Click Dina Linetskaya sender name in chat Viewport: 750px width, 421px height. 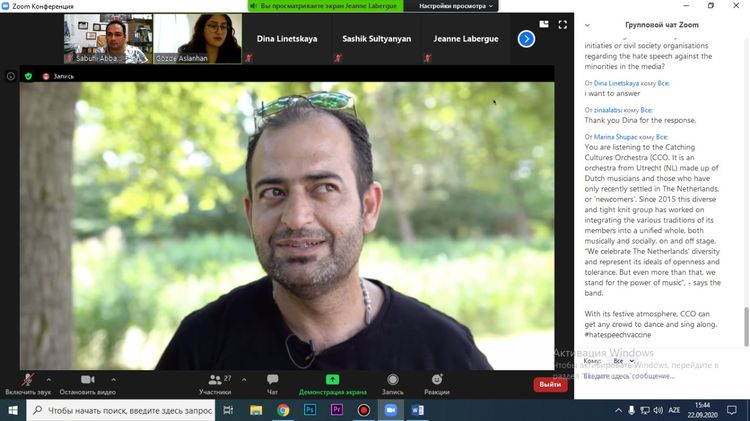point(616,83)
